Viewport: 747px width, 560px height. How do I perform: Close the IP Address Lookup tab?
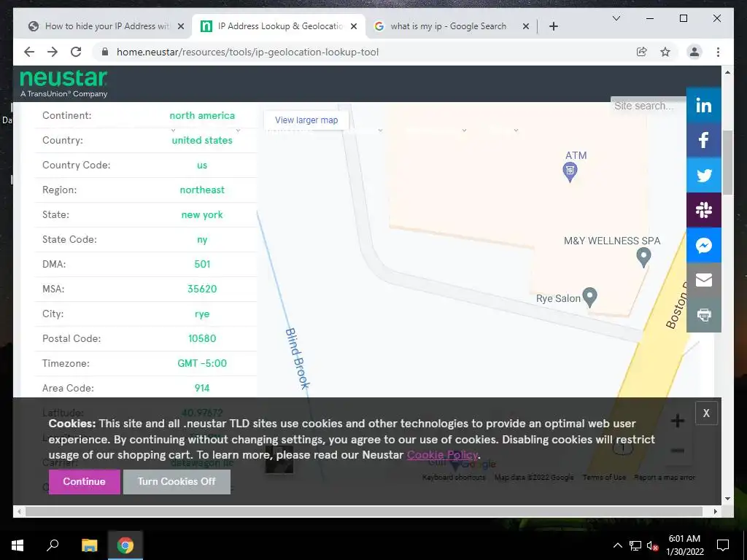[354, 26]
